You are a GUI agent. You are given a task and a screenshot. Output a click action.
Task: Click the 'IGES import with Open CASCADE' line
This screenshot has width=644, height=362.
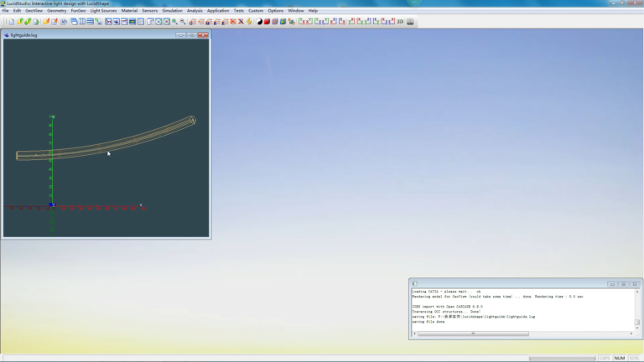pos(447,307)
